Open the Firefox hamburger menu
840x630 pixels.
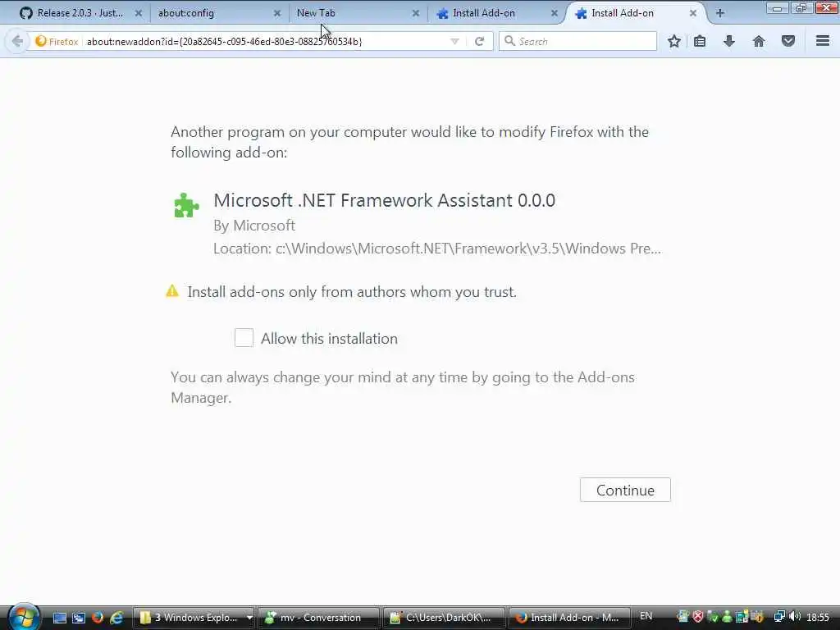coord(823,41)
